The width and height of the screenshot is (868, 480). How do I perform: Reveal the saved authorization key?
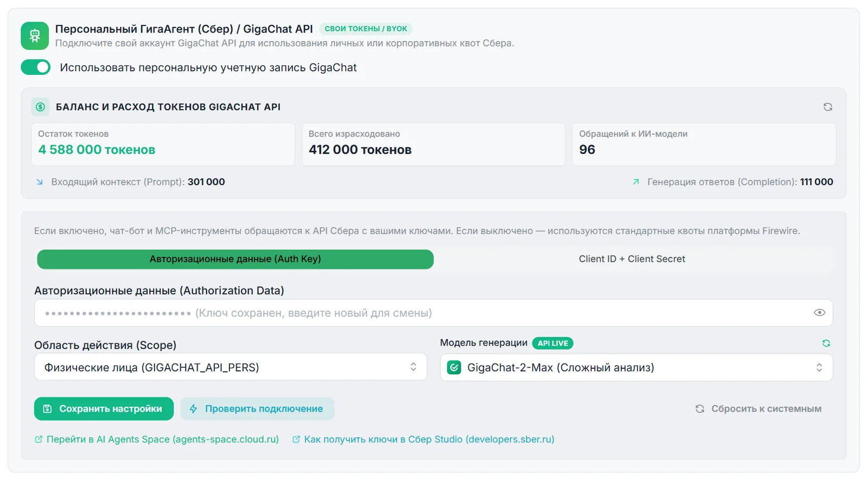pyautogui.click(x=819, y=312)
